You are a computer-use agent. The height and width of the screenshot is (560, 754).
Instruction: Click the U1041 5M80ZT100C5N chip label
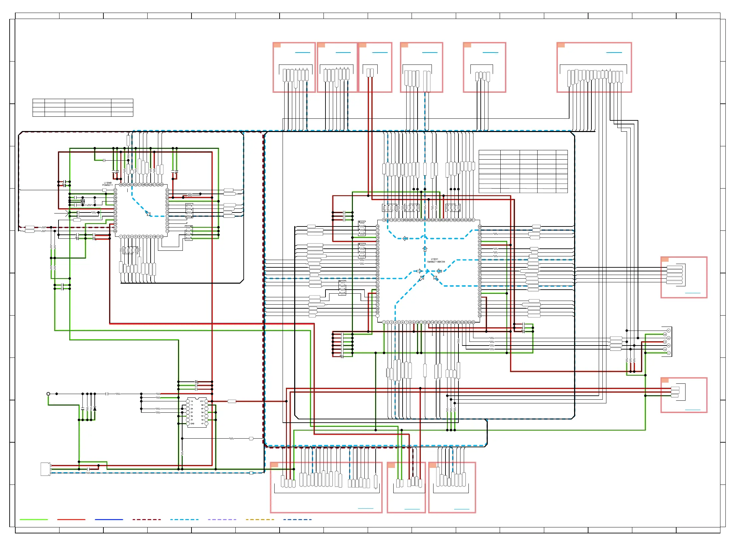[x=436, y=261]
